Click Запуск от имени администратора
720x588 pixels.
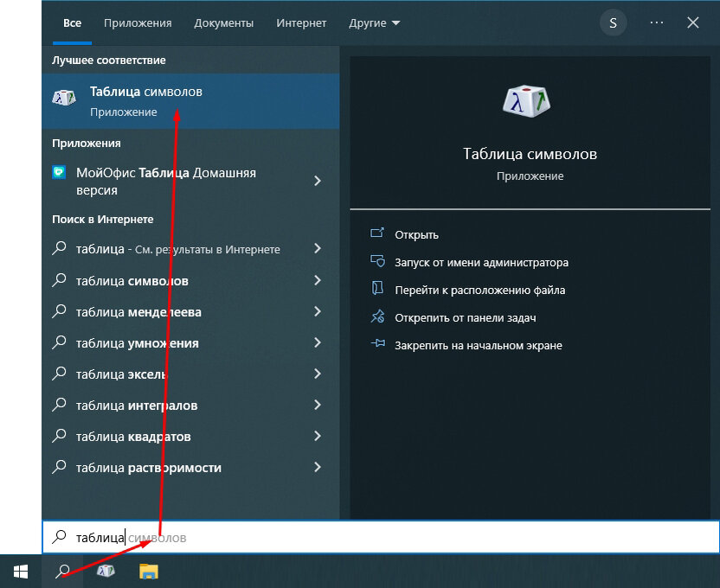point(482,262)
